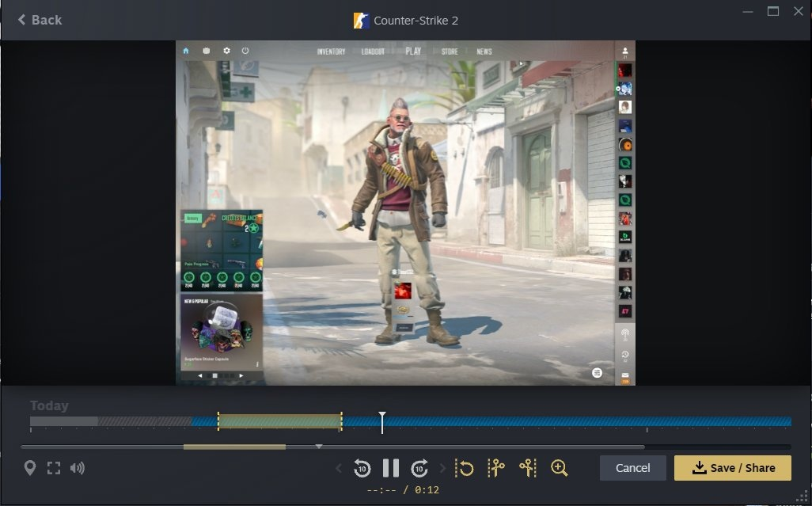This screenshot has height=506, width=812.
Task: Click the Superface Sticker Capsule store item
Action: [222, 332]
